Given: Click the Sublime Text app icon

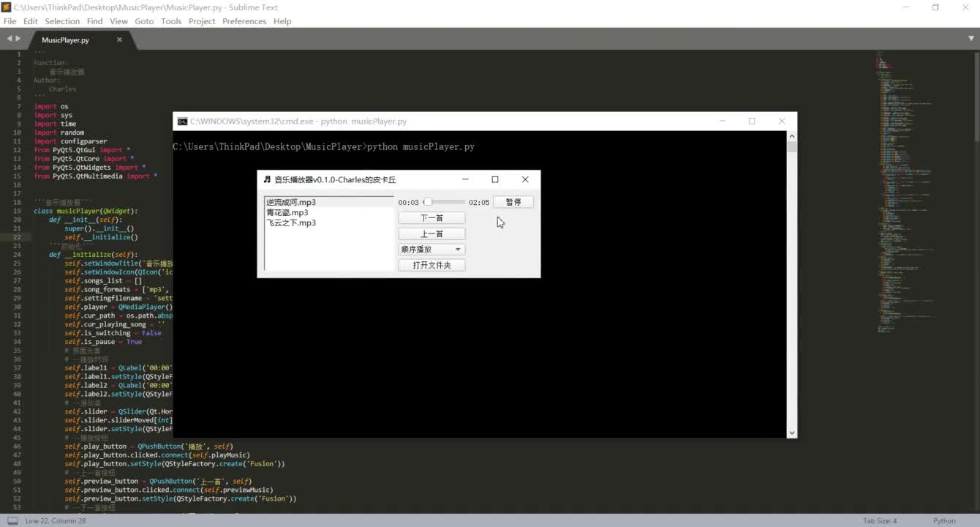Looking at the screenshot, I should point(7,7).
